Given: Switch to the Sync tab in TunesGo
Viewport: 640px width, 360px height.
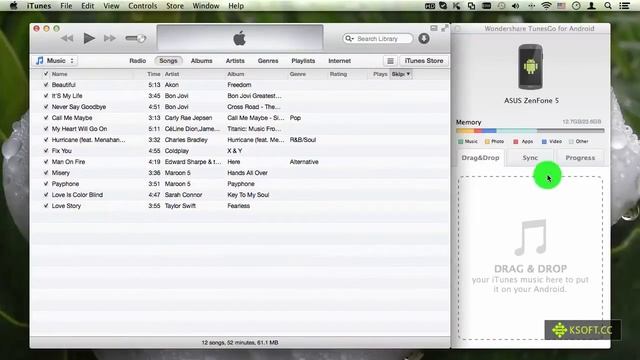Looking at the screenshot, I should coord(530,158).
